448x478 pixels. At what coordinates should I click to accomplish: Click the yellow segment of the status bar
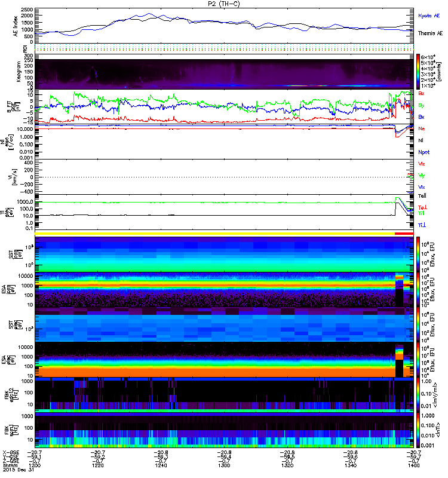[214, 234]
